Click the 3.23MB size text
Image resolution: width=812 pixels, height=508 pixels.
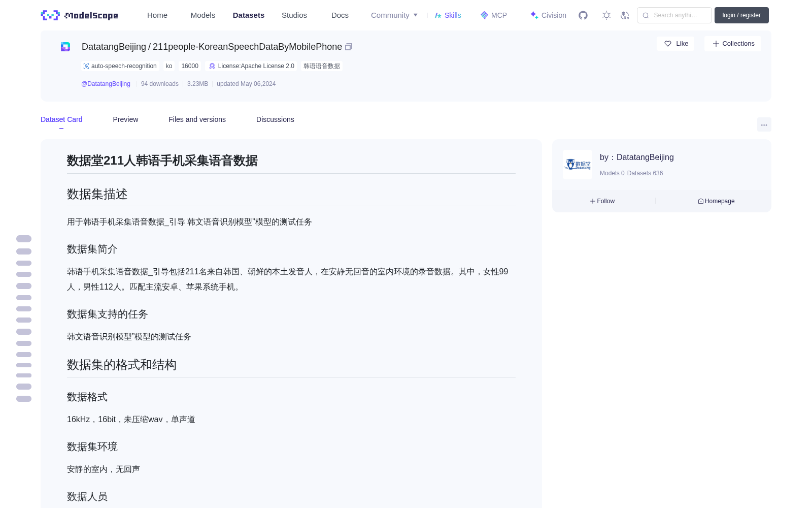coord(197,84)
